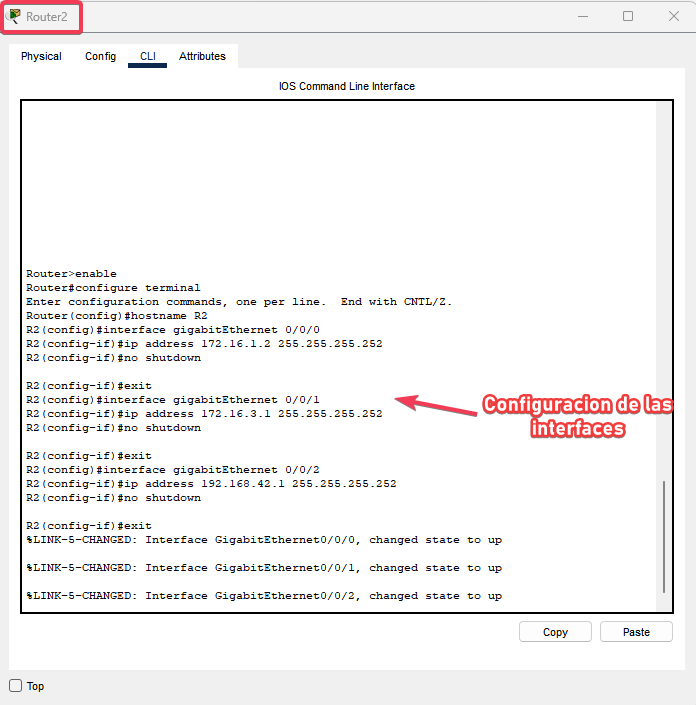Select the CLI tab
Image resolution: width=696 pixels, height=705 pixels.
(x=148, y=57)
